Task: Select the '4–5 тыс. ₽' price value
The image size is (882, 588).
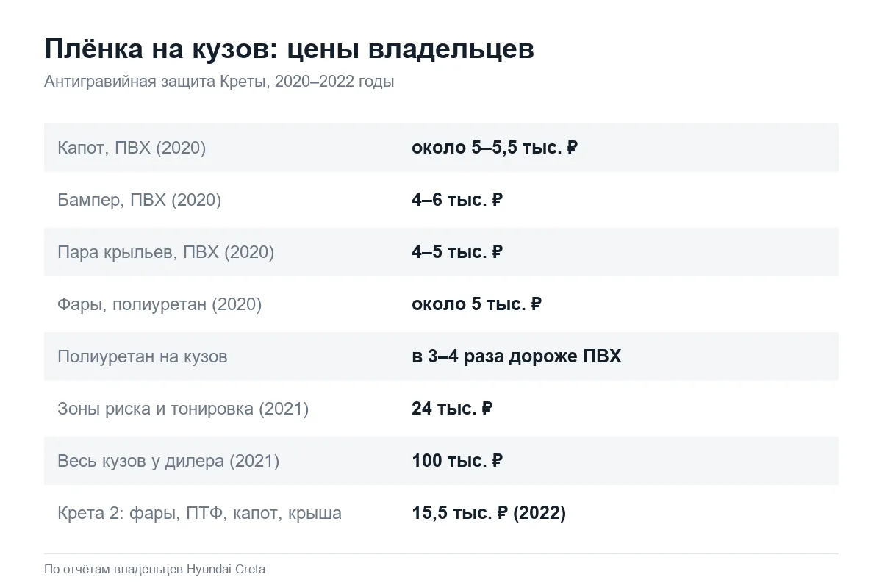Action: coord(457,252)
